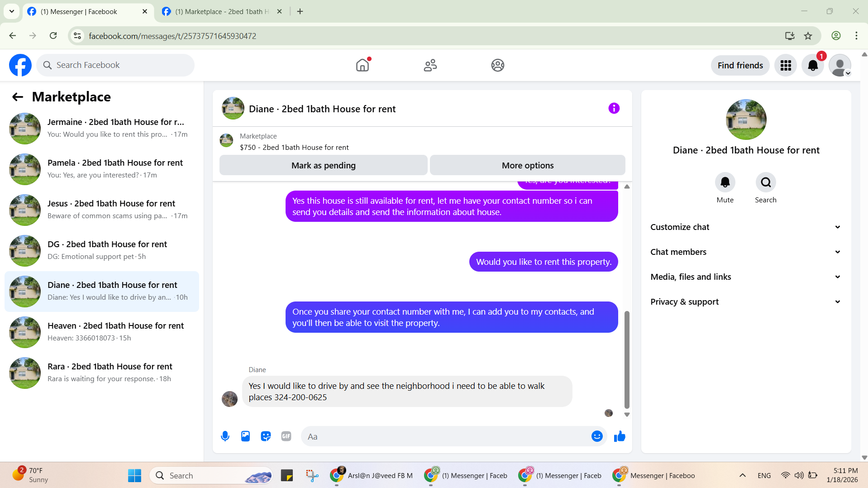
Task: Click the browser address bar URL
Action: point(172,36)
